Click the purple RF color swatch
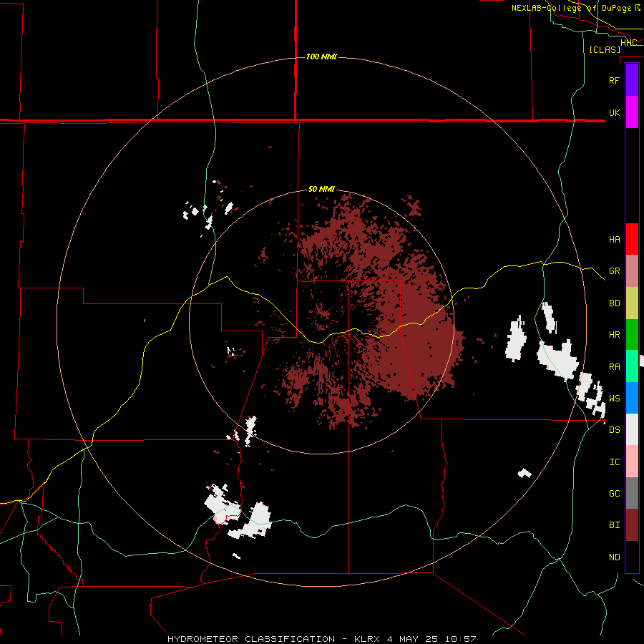Viewport: 644px width, 644px height. (632, 80)
